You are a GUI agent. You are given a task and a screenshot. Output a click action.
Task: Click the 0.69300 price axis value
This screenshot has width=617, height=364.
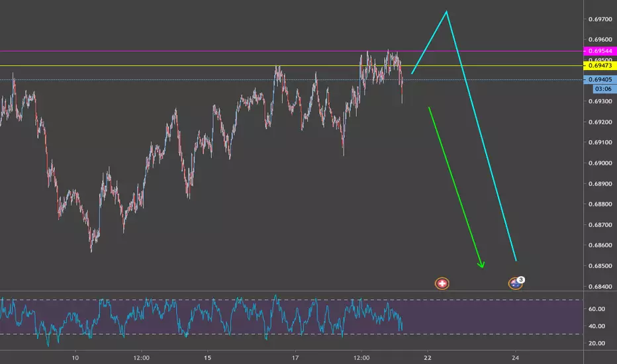click(600, 101)
